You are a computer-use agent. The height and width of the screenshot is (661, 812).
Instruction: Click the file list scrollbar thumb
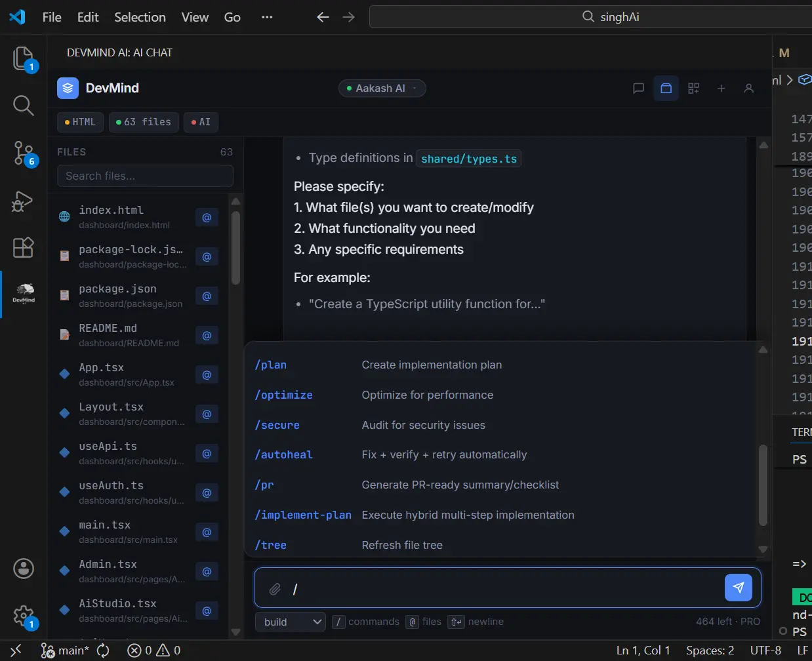[236, 247]
